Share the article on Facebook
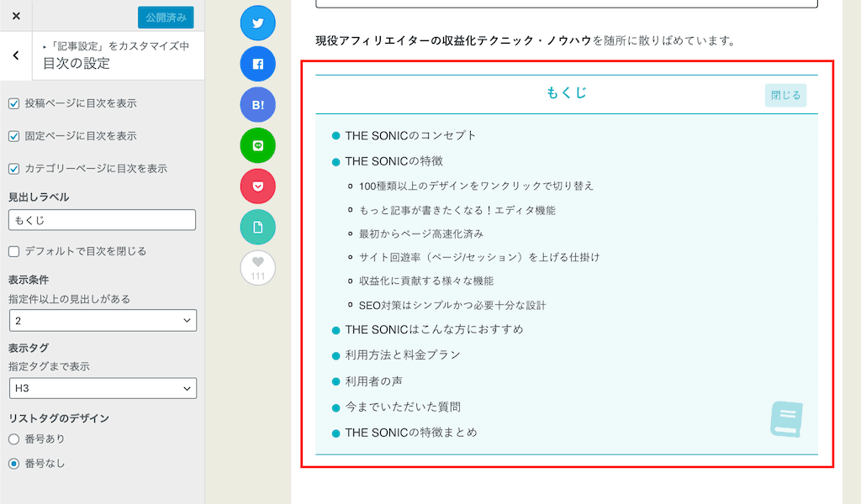Viewport: 861px width, 504px height. pos(257,64)
